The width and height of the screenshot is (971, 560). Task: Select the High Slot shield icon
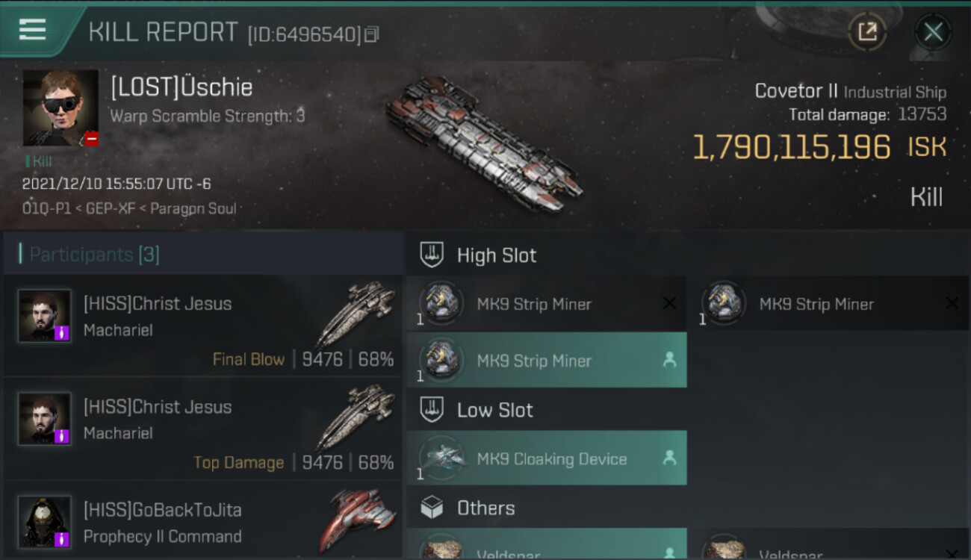(432, 255)
